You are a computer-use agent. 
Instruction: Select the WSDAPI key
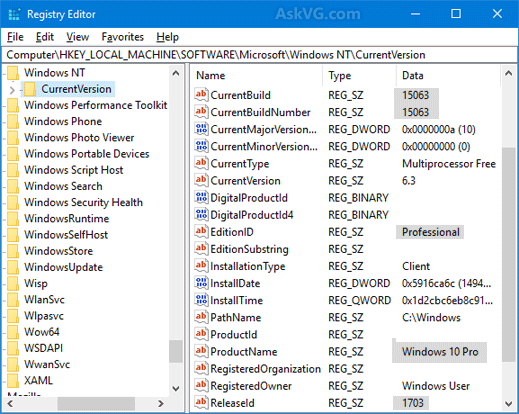point(43,348)
